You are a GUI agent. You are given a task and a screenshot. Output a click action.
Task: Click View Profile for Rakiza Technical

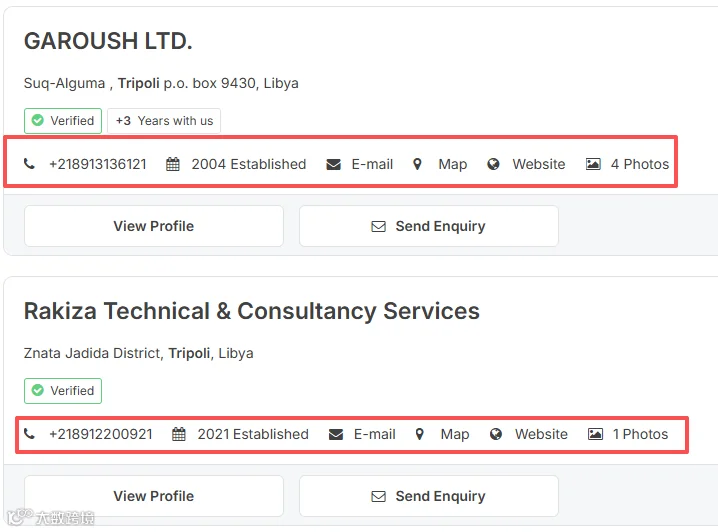tap(154, 496)
